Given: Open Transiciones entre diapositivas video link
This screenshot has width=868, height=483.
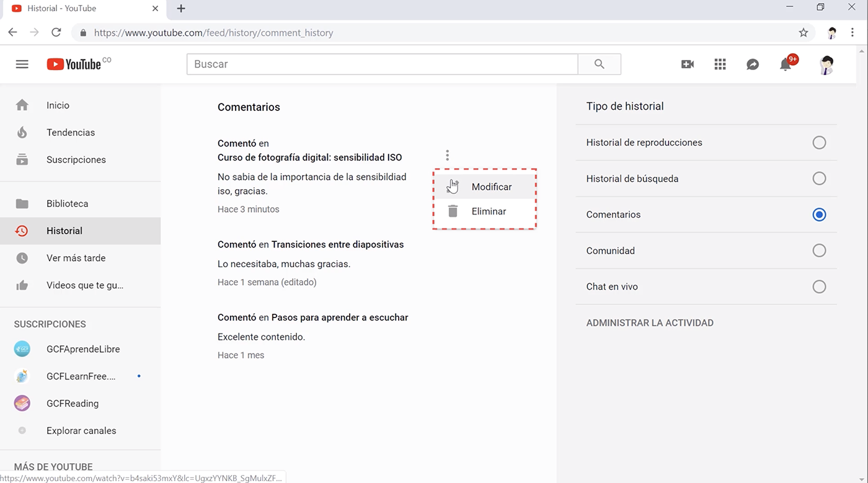Looking at the screenshot, I should (337, 245).
